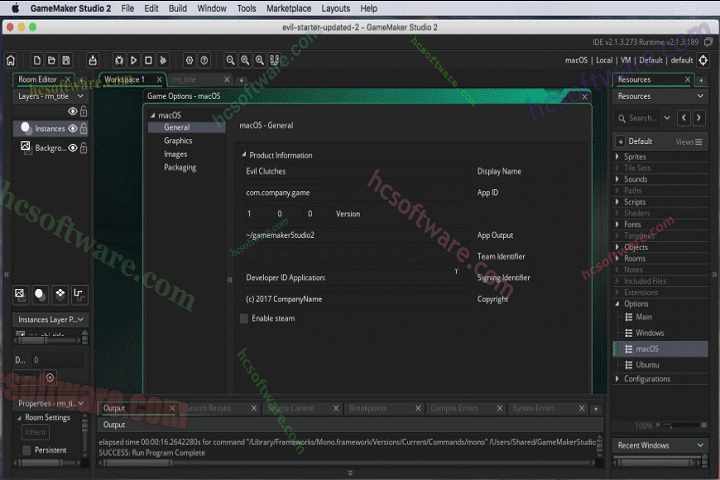This screenshot has height=480, width=720.
Task: Click the docks layout icon after zoom icons
Action: pyautogui.click(x=275, y=60)
